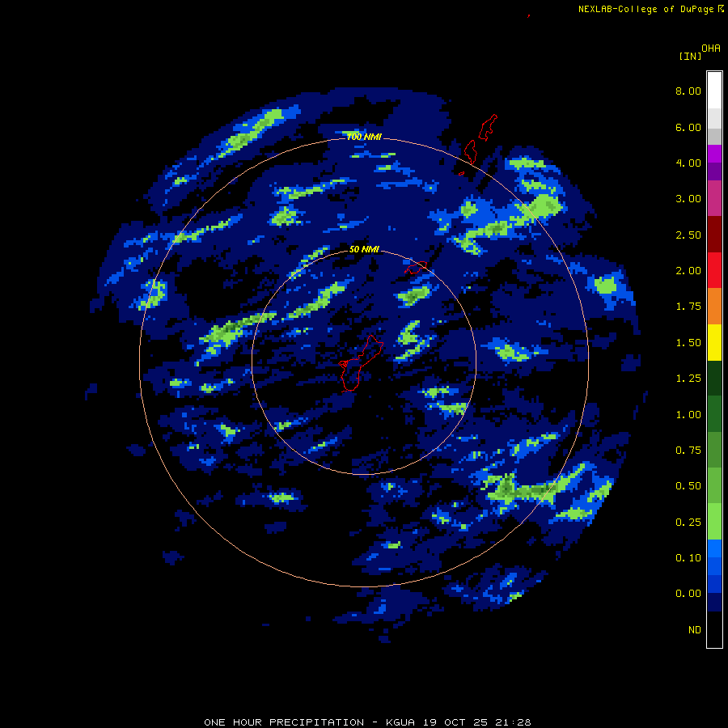
Task: Click the [IN] units label
Action: pyautogui.click(x=690, y=56)
